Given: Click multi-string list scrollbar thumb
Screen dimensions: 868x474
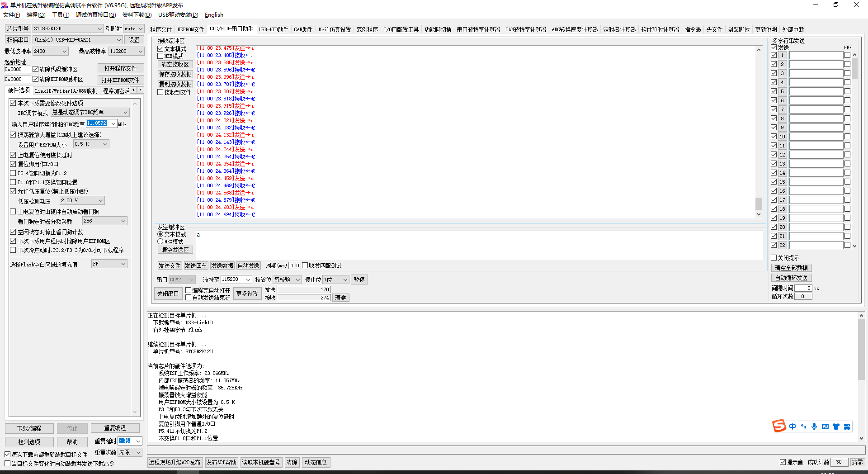Looking at the screenshot, I should (x=854, y=68).
